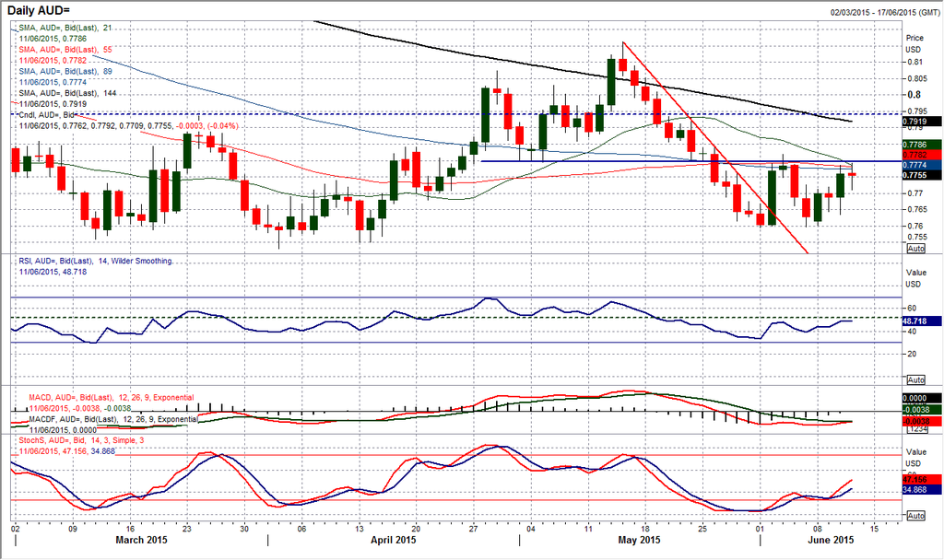Image resolution: width=944 pixels, height=560 pixels.
Task: Toggle Auto scaling on the Stochastic panel
Action: 916,519
